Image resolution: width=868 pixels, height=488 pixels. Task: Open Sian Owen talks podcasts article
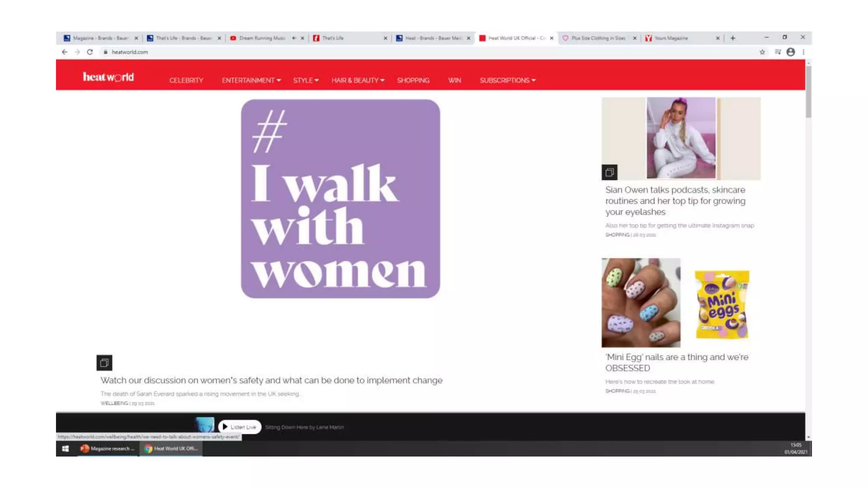(675, 200)
